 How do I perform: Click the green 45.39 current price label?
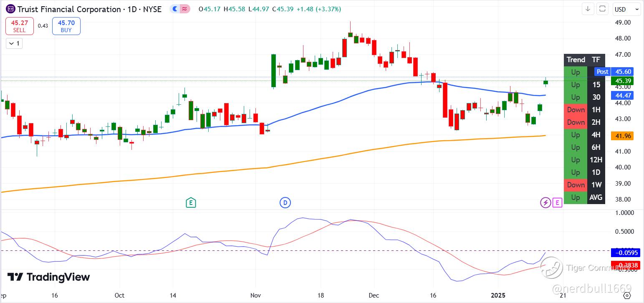pos(622,81)
